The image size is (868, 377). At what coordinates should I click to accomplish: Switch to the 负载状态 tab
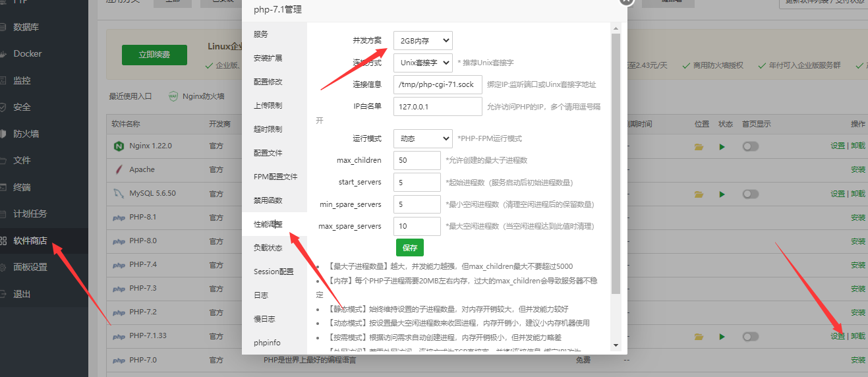tap(274, 248)
